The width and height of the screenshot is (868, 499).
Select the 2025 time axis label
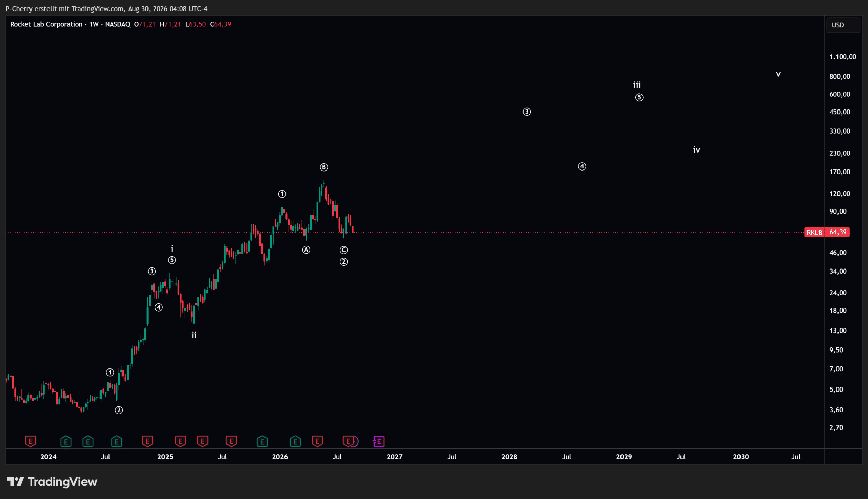coord(165,457)
